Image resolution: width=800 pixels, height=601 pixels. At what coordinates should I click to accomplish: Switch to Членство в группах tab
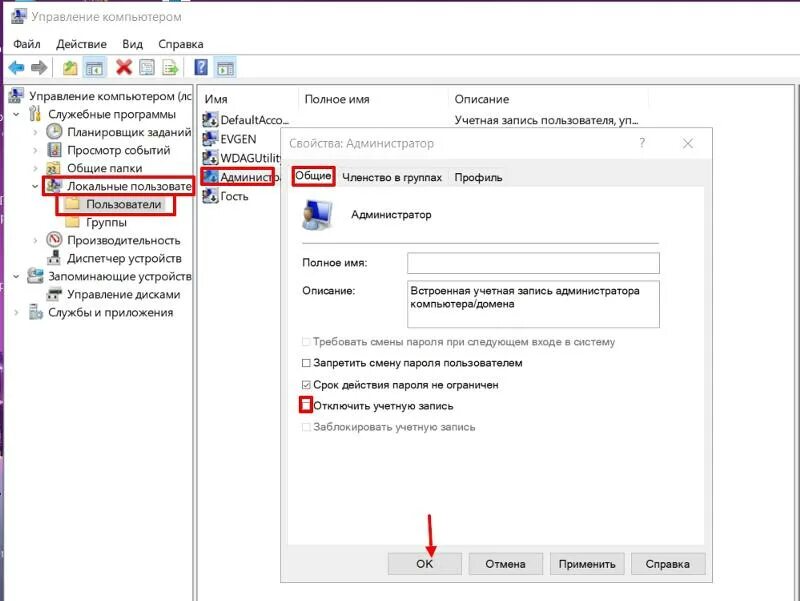(x=392, y=177)
